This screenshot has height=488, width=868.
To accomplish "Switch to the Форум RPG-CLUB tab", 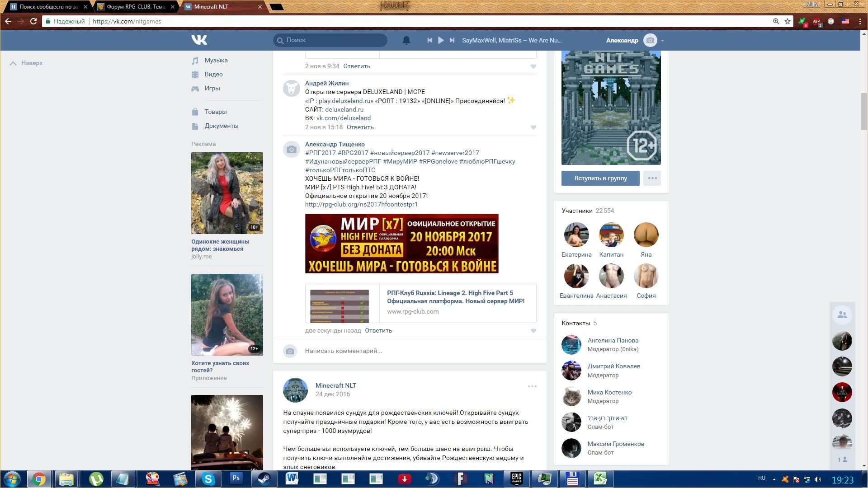I will pyautogui.click(x=136, y=7).
